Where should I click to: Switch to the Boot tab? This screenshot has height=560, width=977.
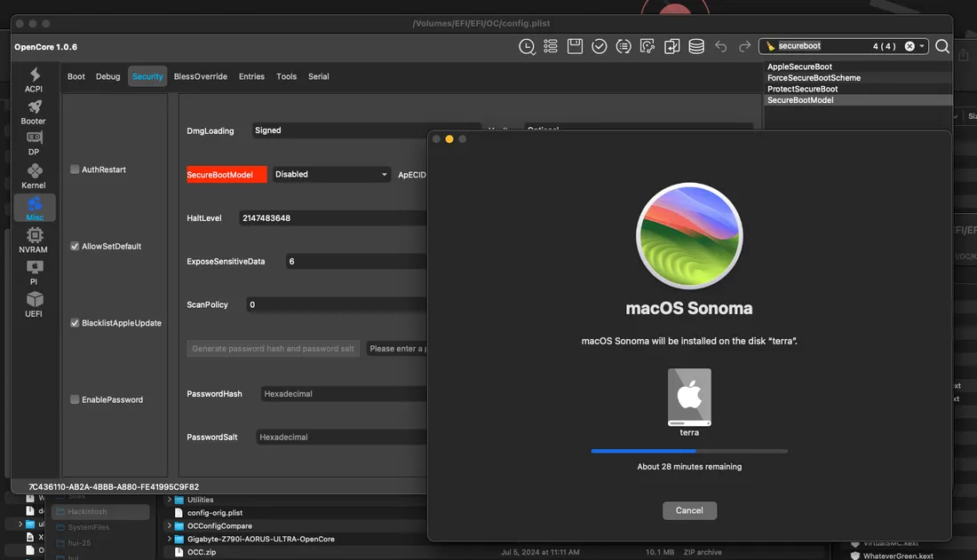(75, 76)
